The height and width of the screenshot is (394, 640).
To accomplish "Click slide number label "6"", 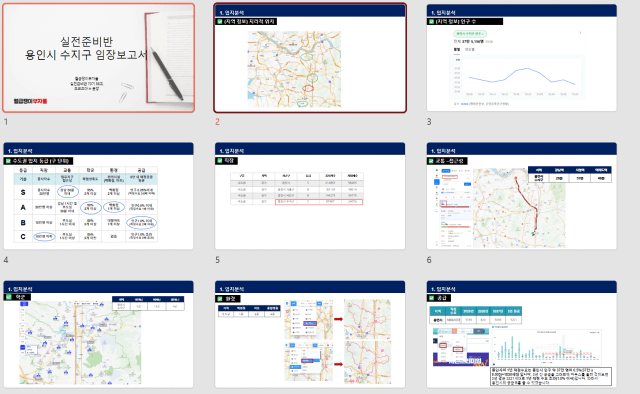I will click(x=429, y=260).
